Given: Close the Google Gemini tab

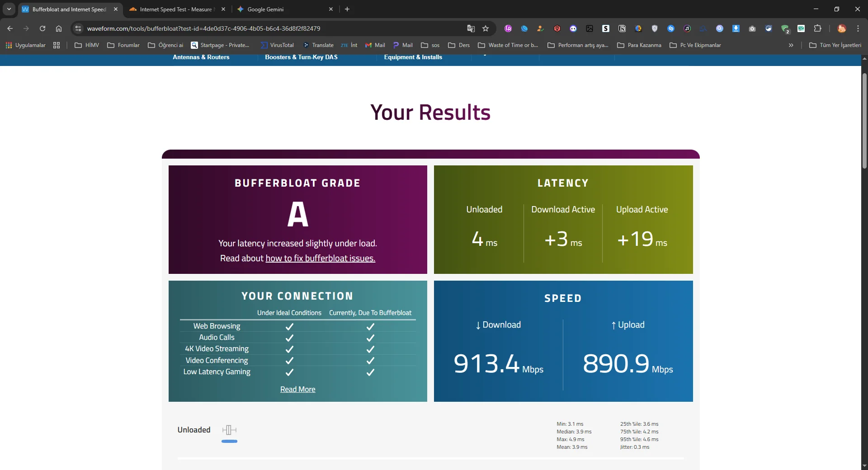Looking at the screenshot, I should coord(331,9).
